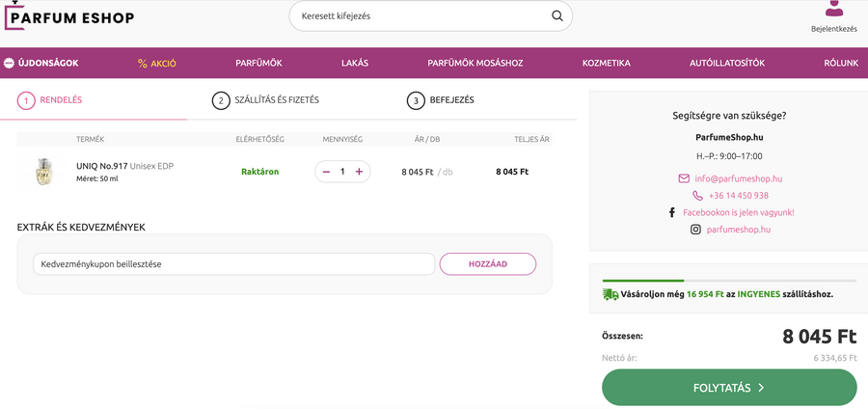Open the Parfümök menu
The image size is (868, 409).
tap(258, 64)
